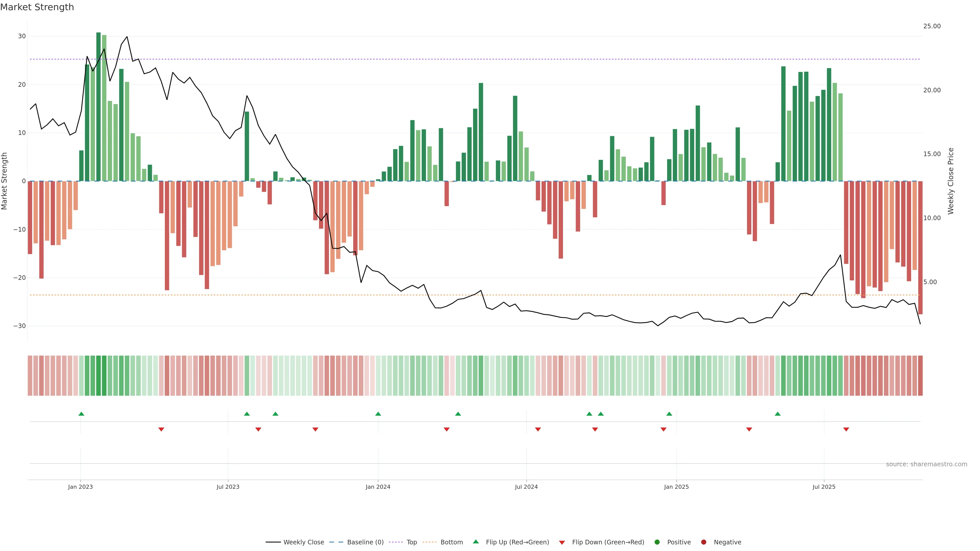Click the Weekly Close Price axis title
The image size is (980, 551).
[x=951, y=181]
